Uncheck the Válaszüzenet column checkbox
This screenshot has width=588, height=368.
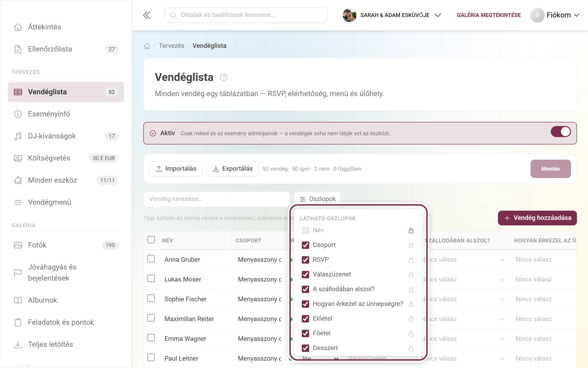305,274
